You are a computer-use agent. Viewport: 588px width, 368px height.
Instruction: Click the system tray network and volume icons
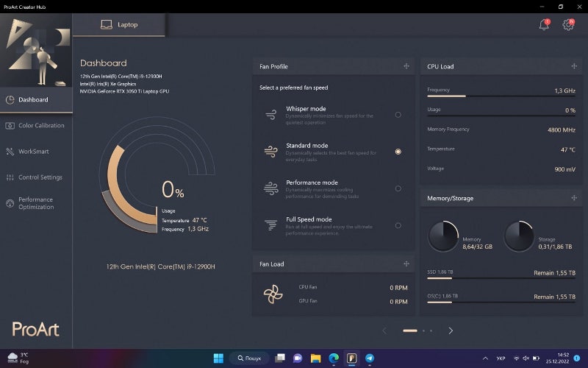[x=526, y=358]
